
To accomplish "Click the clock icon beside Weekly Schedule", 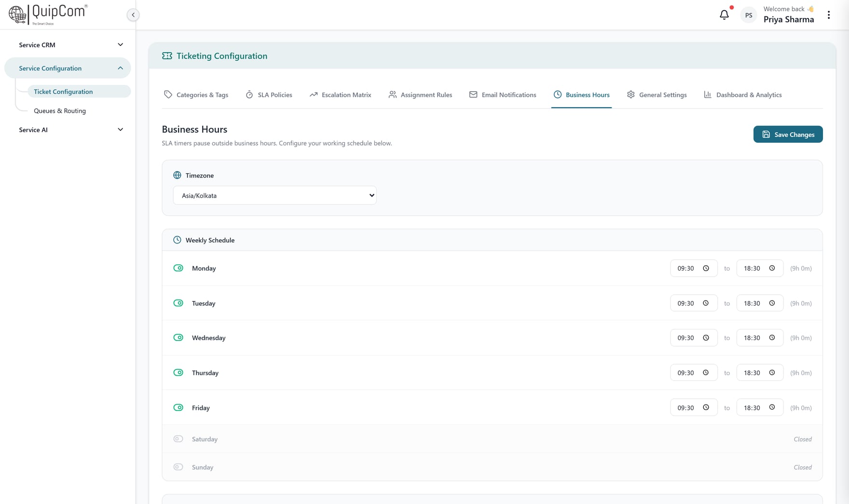I will point(177,240).
